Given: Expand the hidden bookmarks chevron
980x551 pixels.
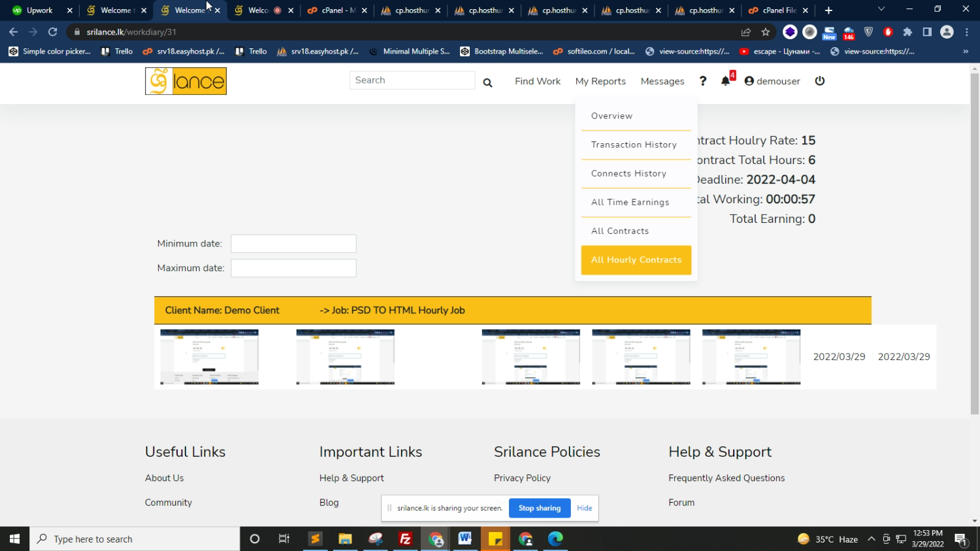Looking at the screenshot, I should tap(966, 52).
